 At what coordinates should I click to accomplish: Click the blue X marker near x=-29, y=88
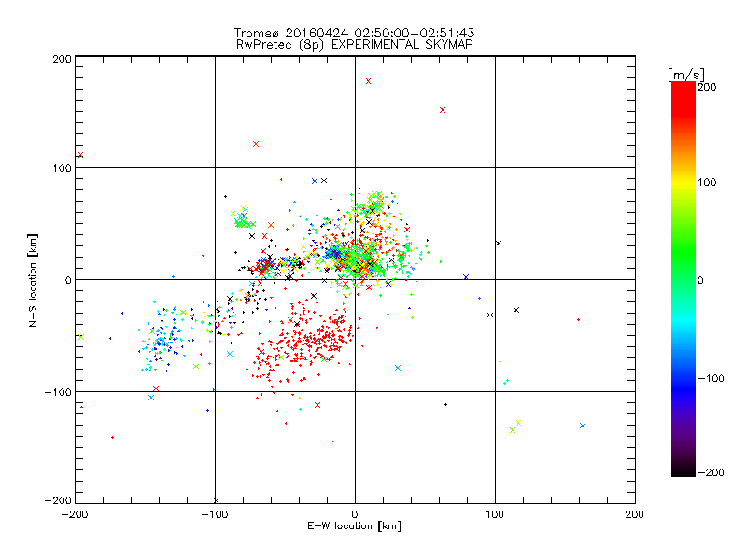click(315, 181)
